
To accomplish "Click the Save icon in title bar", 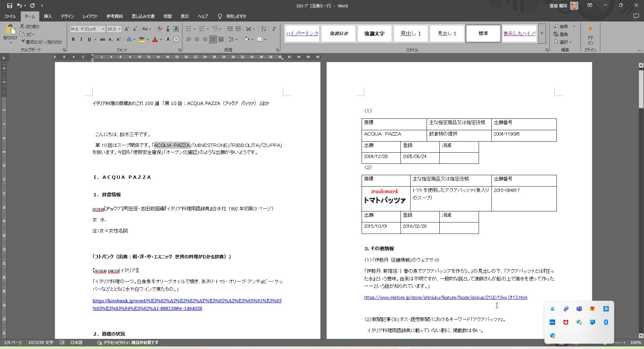I will [x=9, y=6].
